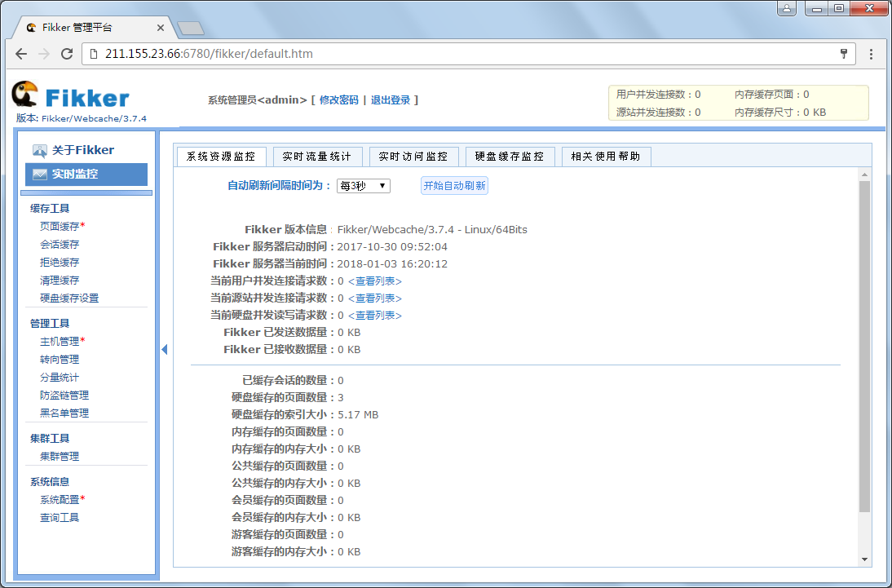Image resolution: width=892 pixels, height=588 pixels.
Task: Click the version text Fikker/Webcache/3.7.4 under logo
Action: point(94,118)
